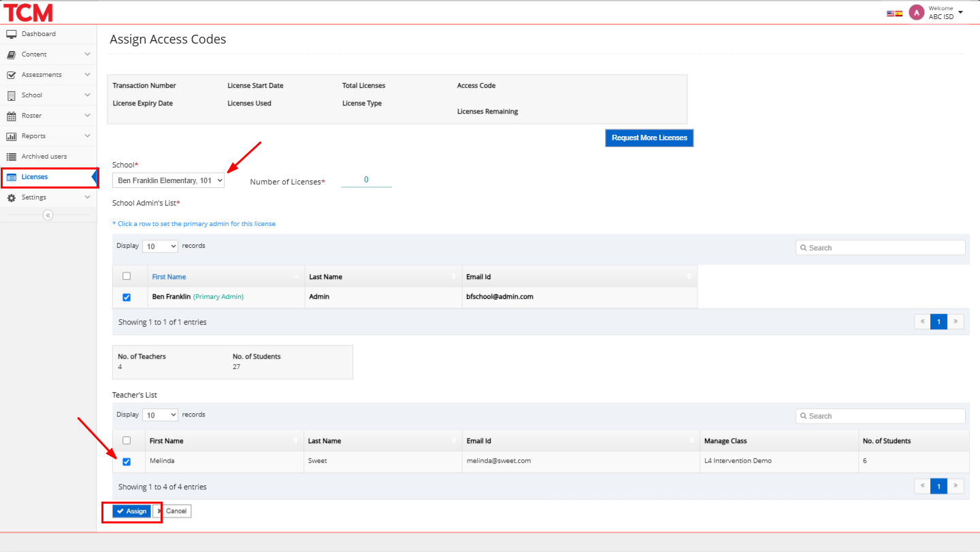Toggle Melinda Sweet teacher checkbox
This screenshot has width=980, height=552.
[127, 461]
